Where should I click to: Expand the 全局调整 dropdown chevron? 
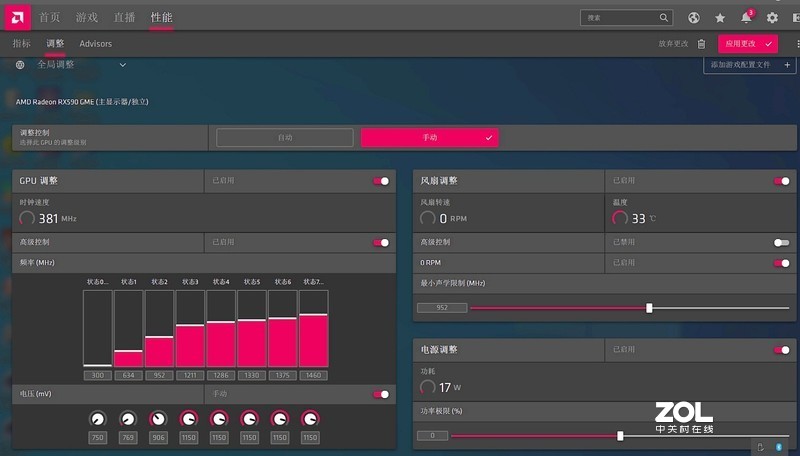122,65
